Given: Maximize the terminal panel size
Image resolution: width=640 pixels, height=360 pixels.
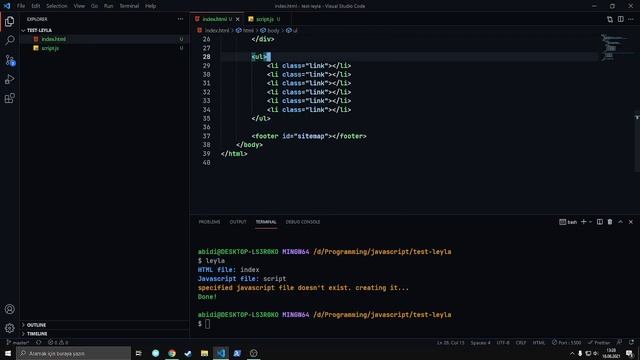Looking at the screenshot, I should click(620, 222).
